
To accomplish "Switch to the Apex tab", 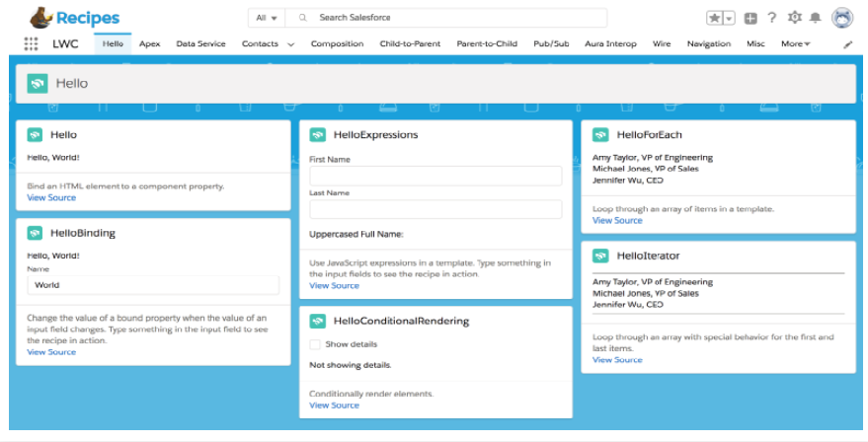I will (x=149, y=44).
